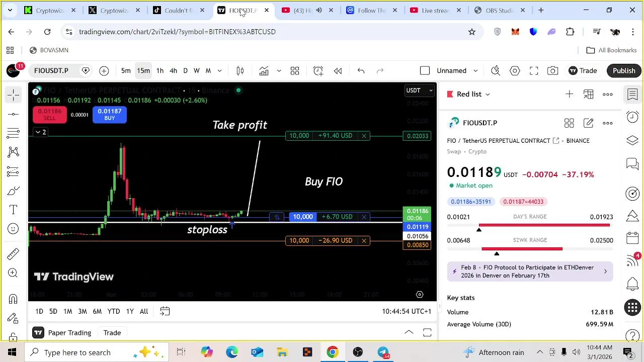Screen dimensions: 644x362
Task: Select the trend line drawing tool
Action: (x=13, y=114)
